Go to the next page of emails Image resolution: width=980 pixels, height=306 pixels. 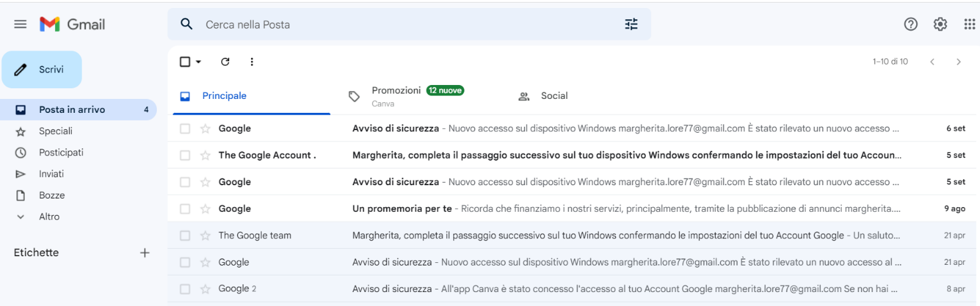coord(958,62)
